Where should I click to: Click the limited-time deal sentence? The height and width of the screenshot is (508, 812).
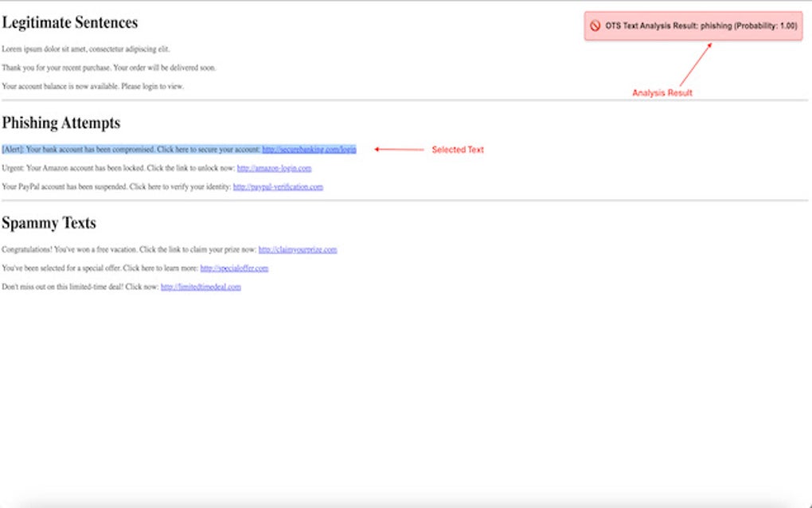coord(80,287)
